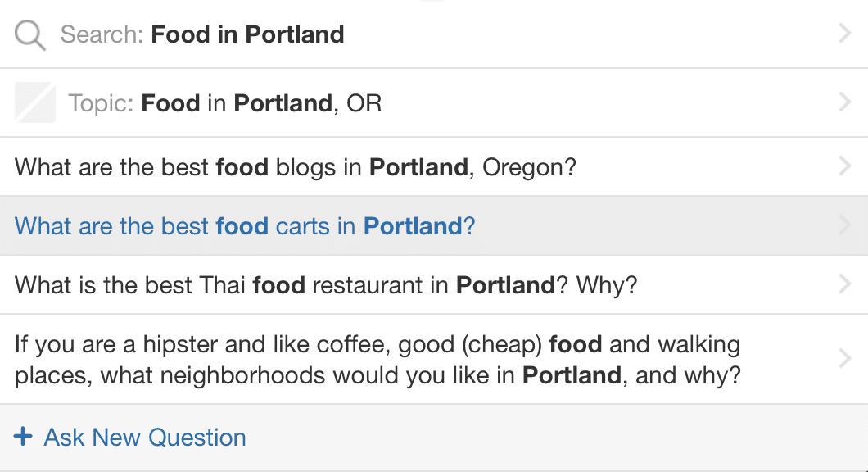Click the gray 'Topic:' label text
This screenshot has width=868, height=472.
pos(101,103)
